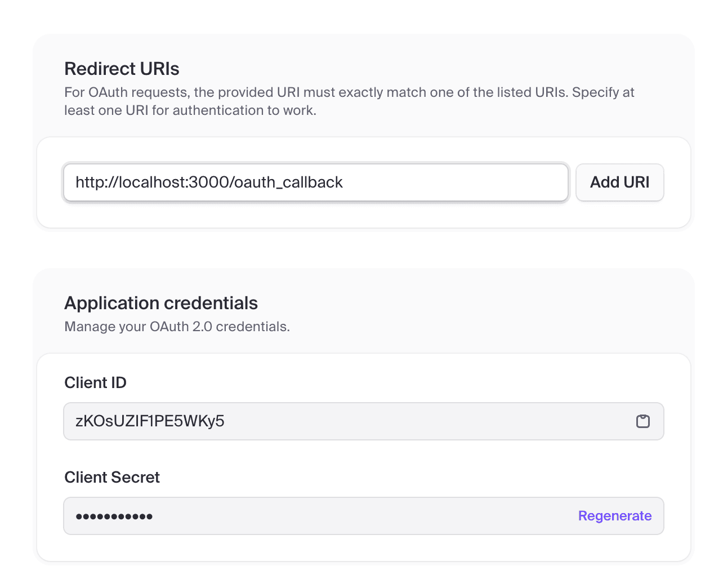Viewport: 723px width, 588px height.
Task: Click the 'For OAuth requests' description text
Action: coord(349,101)
